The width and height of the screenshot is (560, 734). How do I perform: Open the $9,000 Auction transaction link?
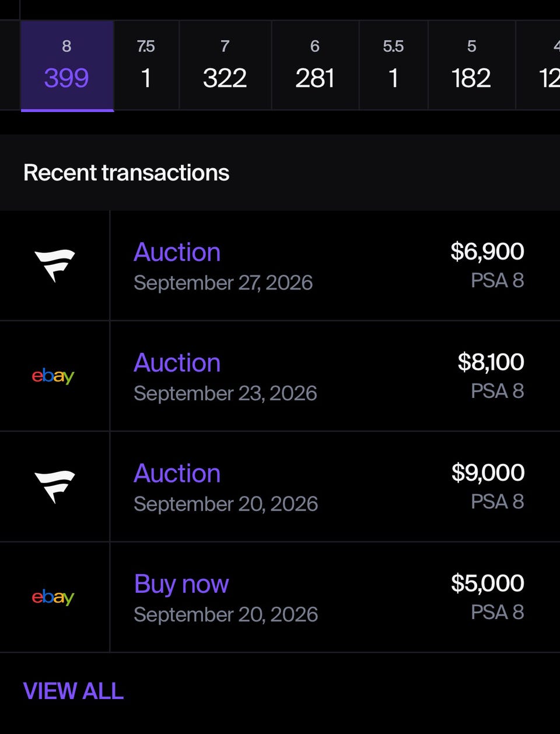tap(177, 473)
